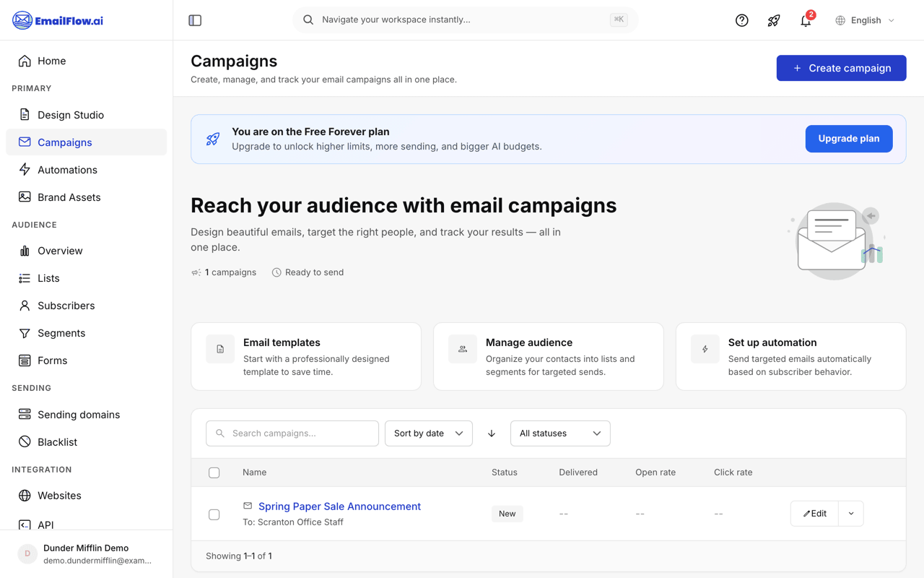The image size is (924, 578).
Task: Click the Create campaign button
Action: pos(841,68)
